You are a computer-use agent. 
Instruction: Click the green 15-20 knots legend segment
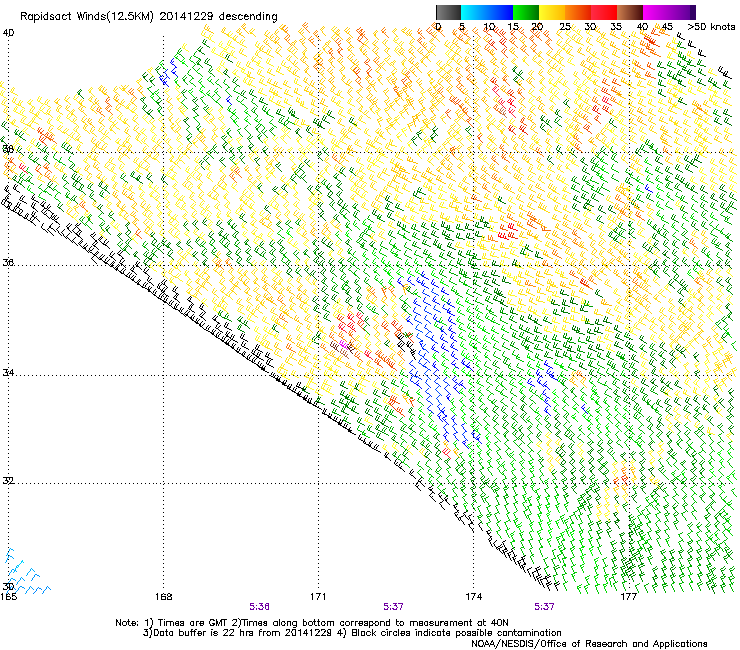[x=526, y=12]
